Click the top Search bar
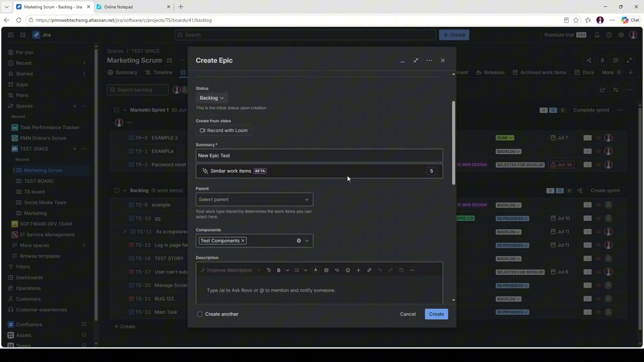644x362 pixels. pyautogui.click(x=305, y=35)
